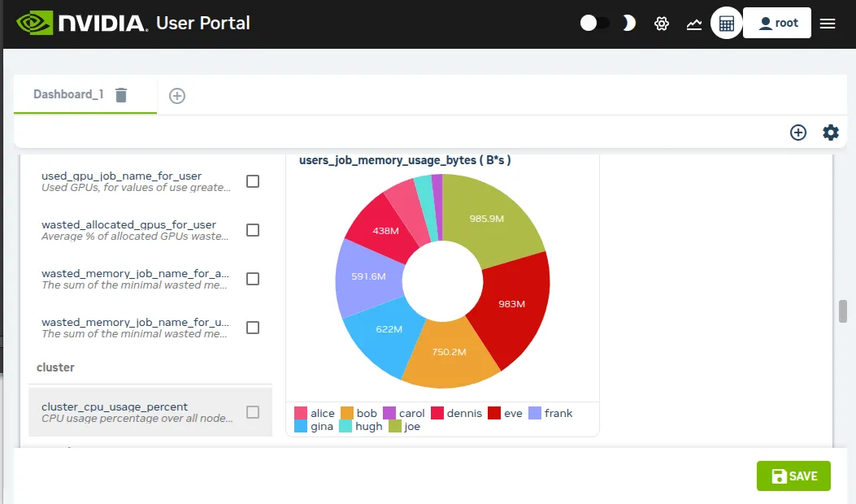Click the 622M gina pie slice
Image resolution: width=856 pixels, height=504 pixels.
389,329
